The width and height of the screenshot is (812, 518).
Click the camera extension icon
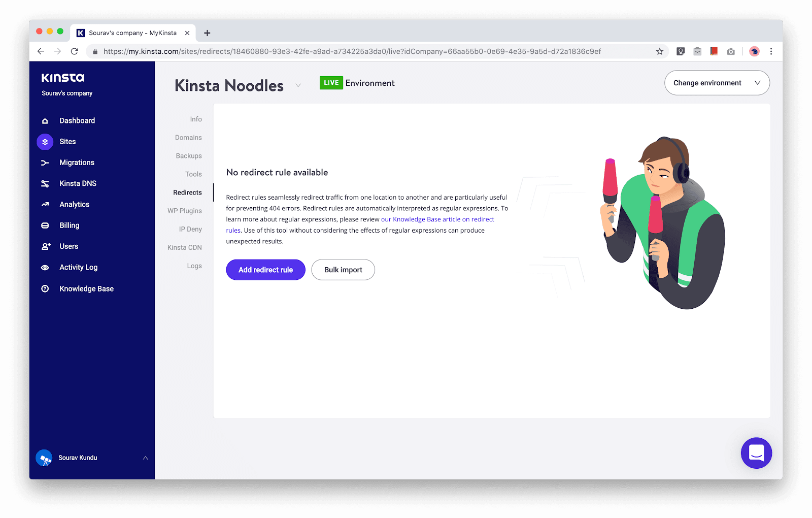click(731, 51)
